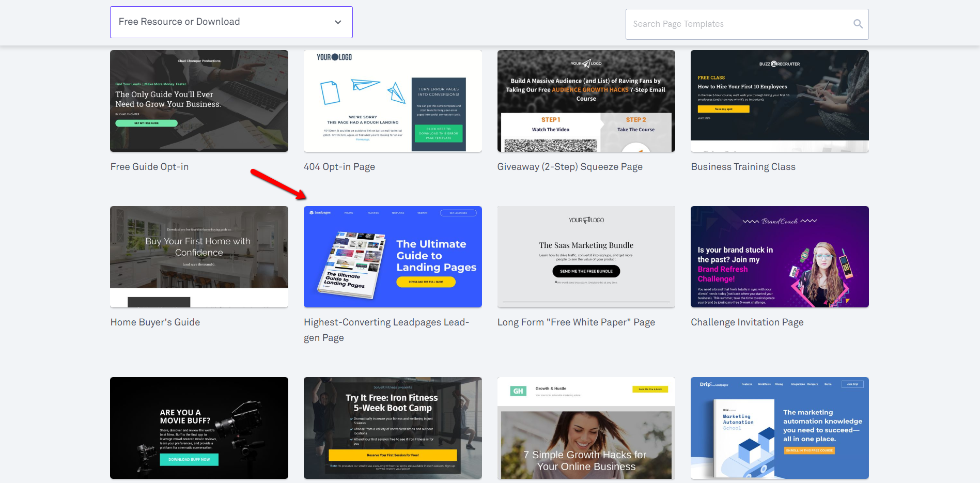Select the Home Buyer's Guide thumbnail
The width and height of the screenshot is (980, 483).
pos(199,257)
